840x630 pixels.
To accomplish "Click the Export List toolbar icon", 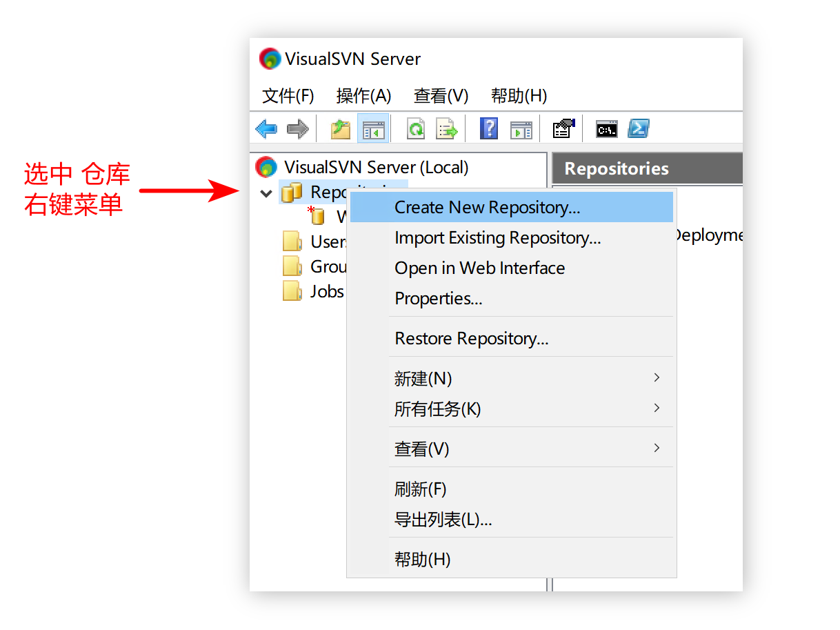I will (448, 129).
